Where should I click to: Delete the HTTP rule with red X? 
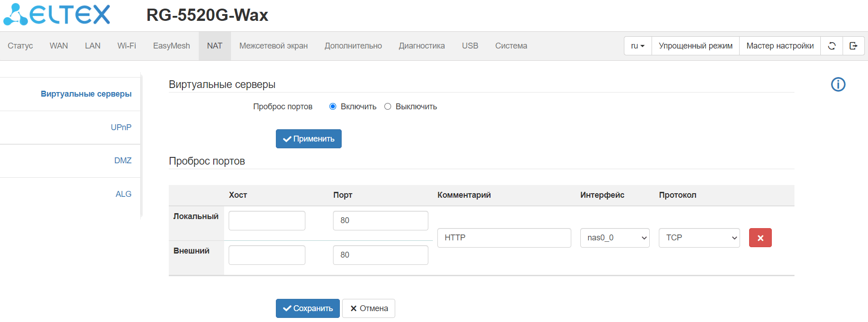pyautogui.click(x=760, y=238)
